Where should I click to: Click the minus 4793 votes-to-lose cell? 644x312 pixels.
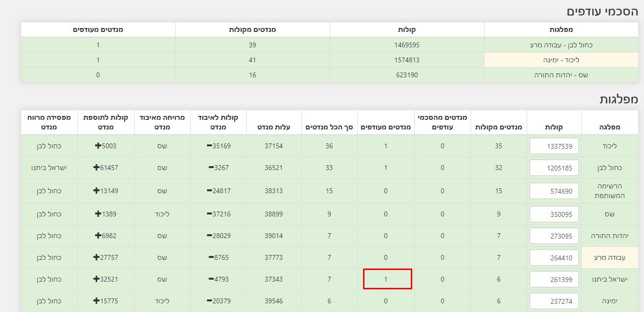tap(218, 279)
